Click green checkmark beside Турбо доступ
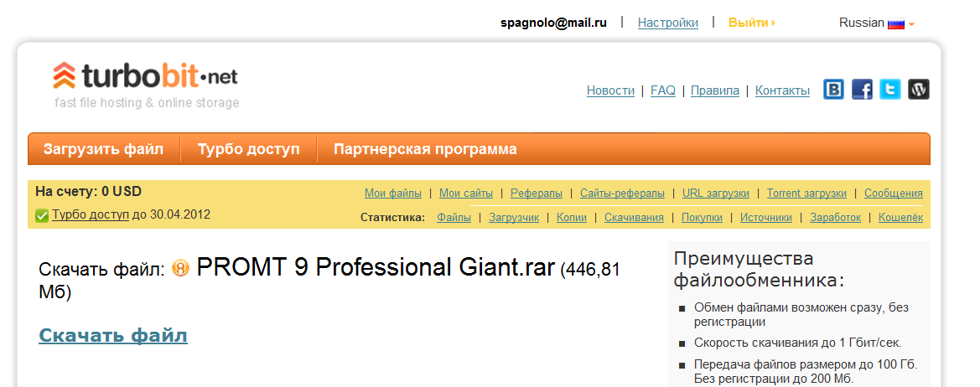980x387 pixels. coord(42,216)
